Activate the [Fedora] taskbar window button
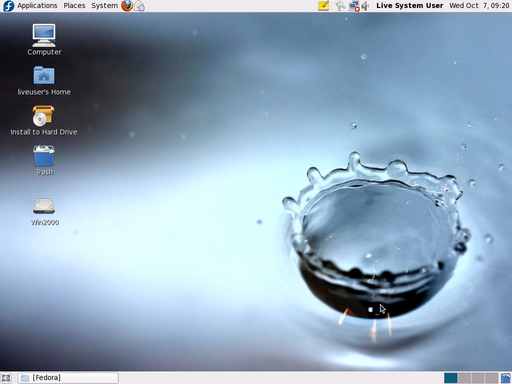The image size is (512, 384). point(68,378)
